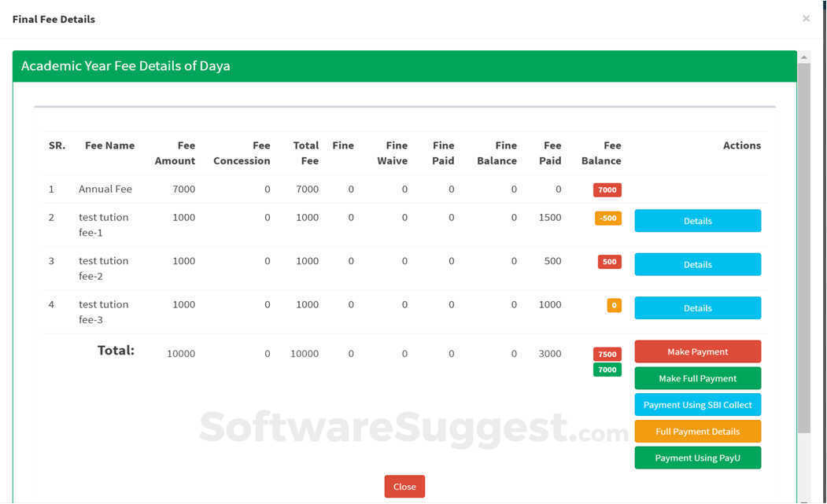Click the orange 0 balance badge
This screenshot has width=827, height=504.
coord(613,304)
